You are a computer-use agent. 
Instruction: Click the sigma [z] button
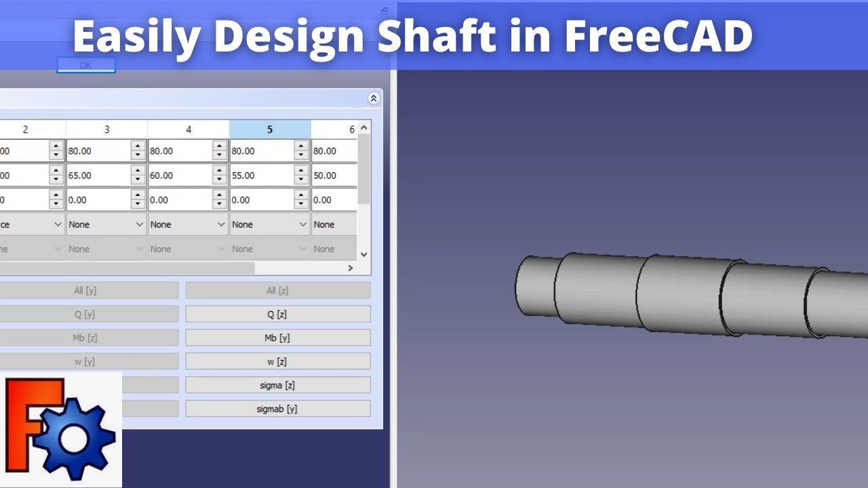278,385
